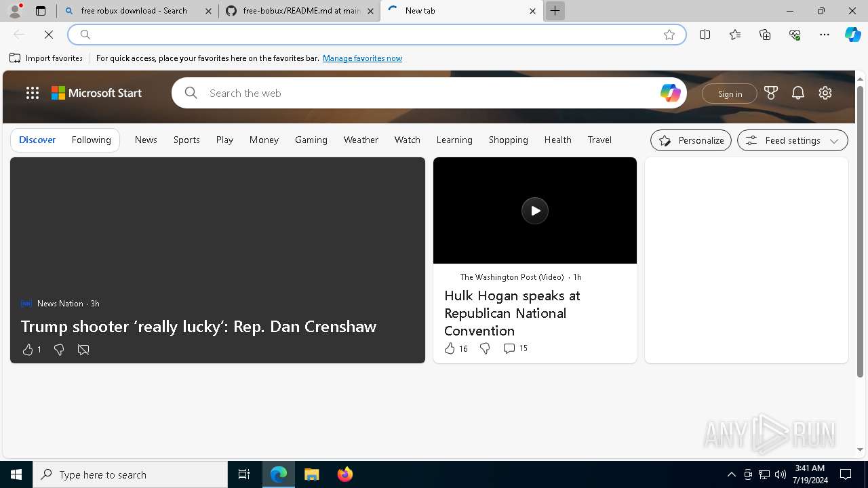Play the Hulk Hogan video
The image size is (868, 488).
click(535, 211)
